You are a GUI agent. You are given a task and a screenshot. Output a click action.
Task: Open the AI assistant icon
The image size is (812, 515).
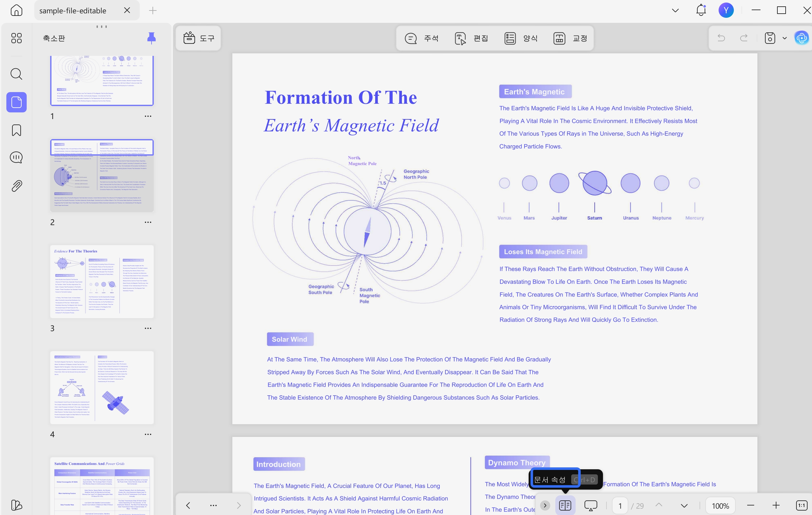click(802, 38)
